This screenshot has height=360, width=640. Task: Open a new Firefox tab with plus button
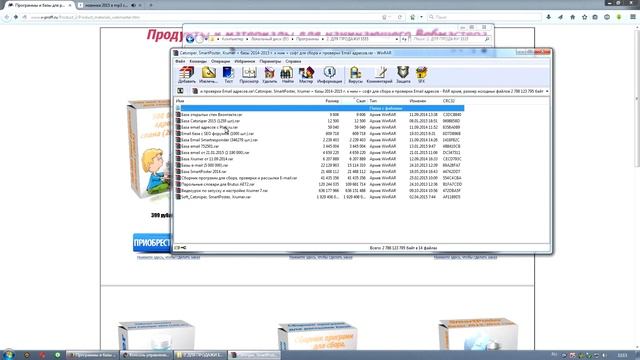click(151, 5)
